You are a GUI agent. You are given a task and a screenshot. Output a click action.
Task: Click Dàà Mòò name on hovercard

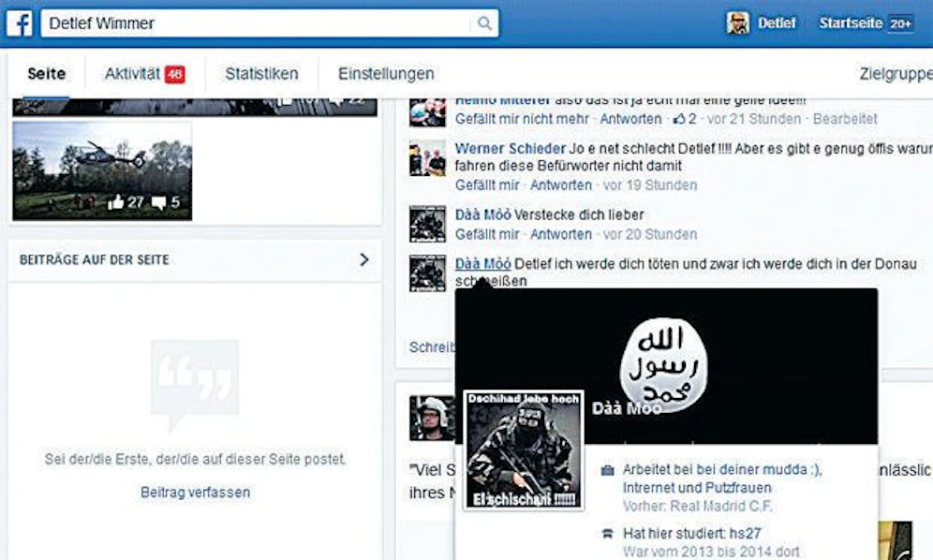pyautogui.click(x=628, y=408)
